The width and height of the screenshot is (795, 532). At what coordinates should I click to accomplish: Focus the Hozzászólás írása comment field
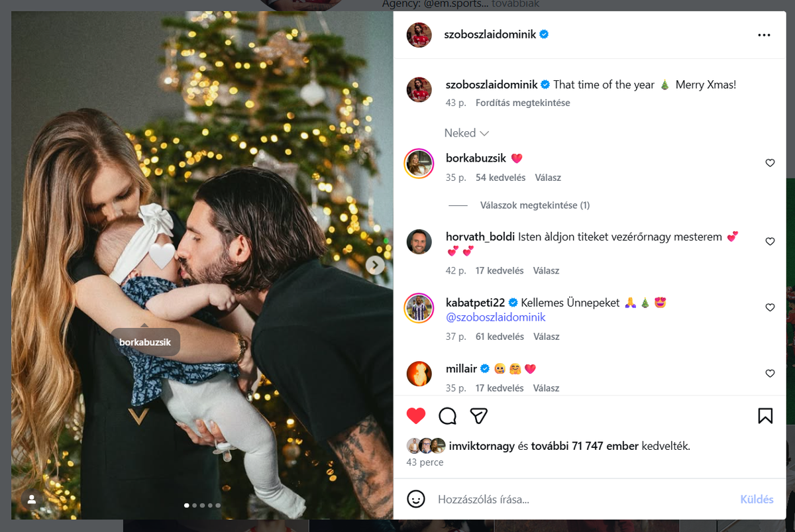tap(583, 500)
